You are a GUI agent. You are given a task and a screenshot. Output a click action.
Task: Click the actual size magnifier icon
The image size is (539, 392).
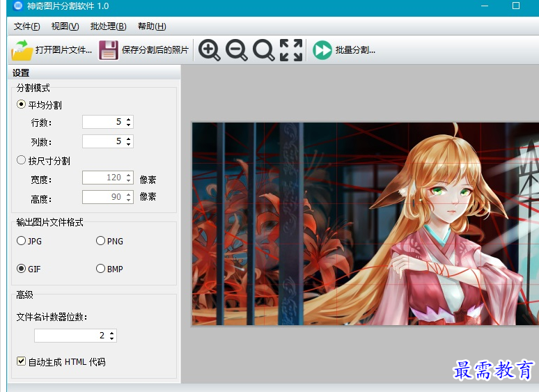[264, 50]
